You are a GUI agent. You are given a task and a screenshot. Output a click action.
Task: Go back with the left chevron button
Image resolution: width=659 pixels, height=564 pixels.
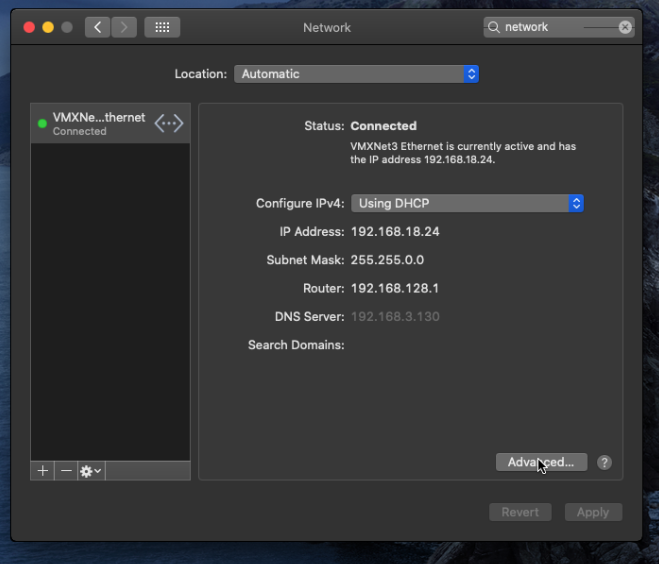(x=98, y=27)
